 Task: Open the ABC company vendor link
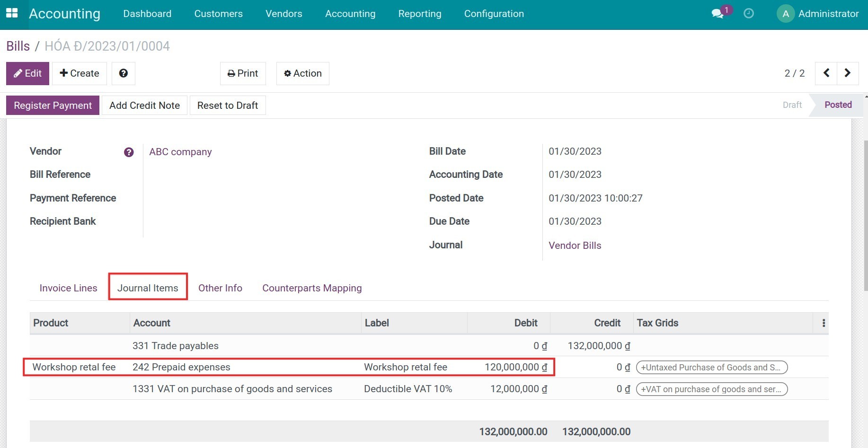pos(180,152)
